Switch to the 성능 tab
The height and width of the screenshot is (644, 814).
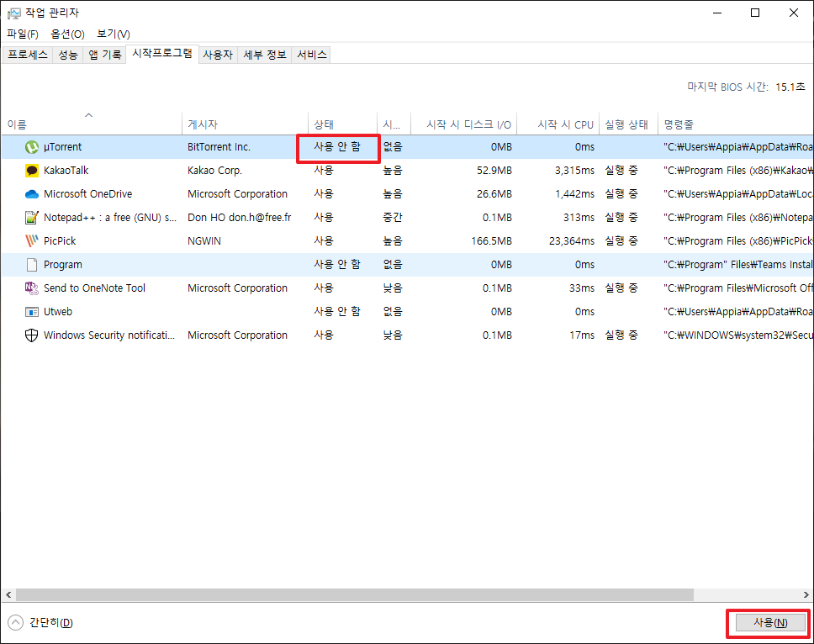click(x=68, y=55)
